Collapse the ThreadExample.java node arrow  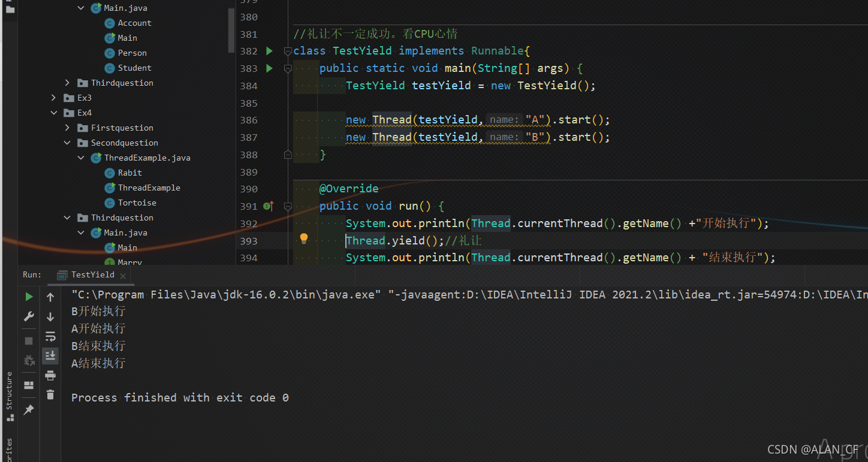(81, 158)
